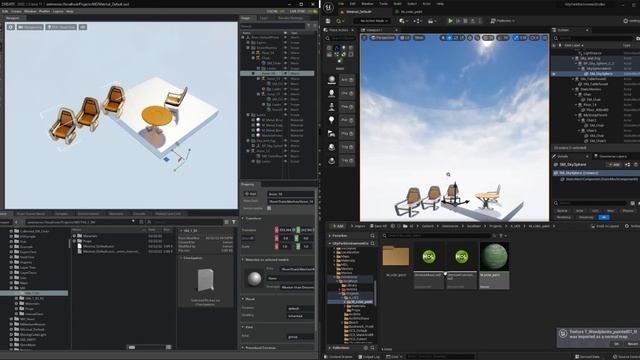640x360 pixels.
Task: Click the filter icon beside Stage search
Action: click(309, 26)
